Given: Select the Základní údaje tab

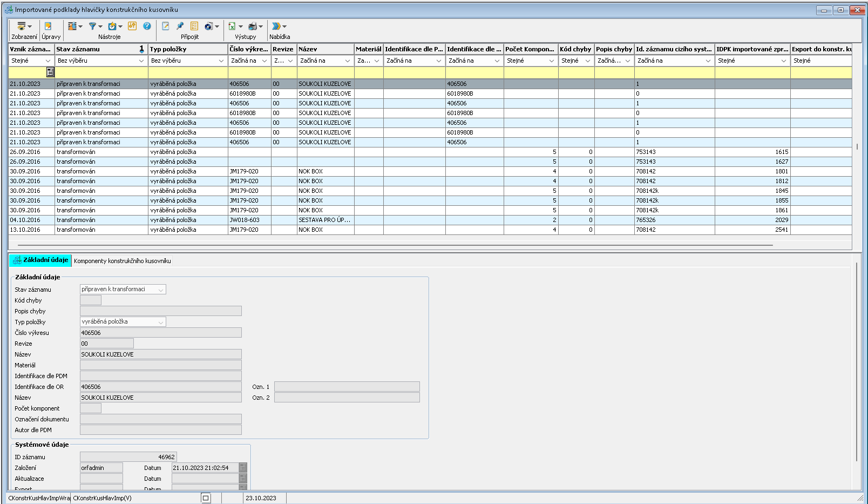Looking at the screenshot, I should (x=41, y=260).
